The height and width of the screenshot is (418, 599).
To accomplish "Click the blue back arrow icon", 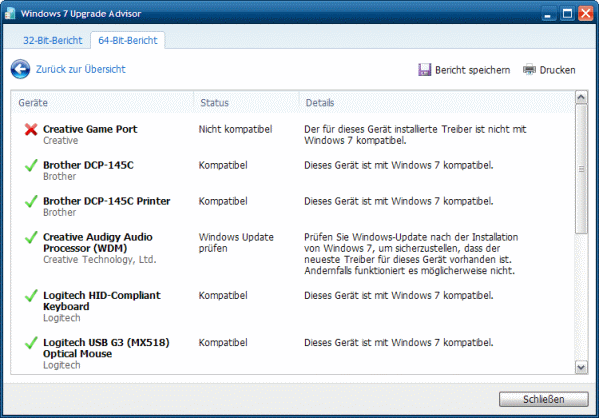I will coord(20,69).
